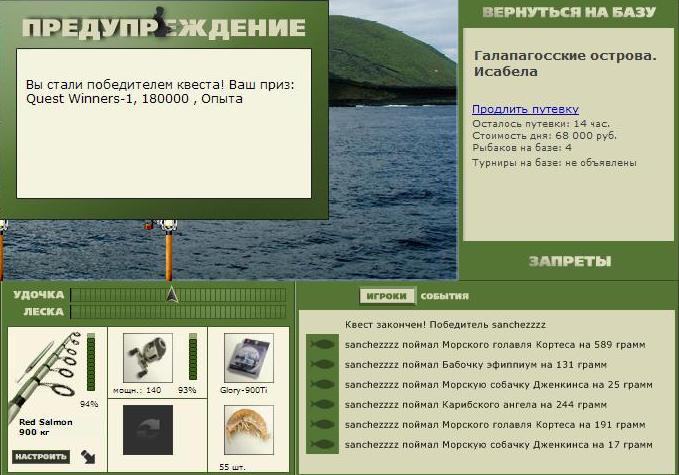The width and height of the screenshot is (679, 475).
Task: Click the fish icon beside the 25 gram catch
Action: click(323, 384)
